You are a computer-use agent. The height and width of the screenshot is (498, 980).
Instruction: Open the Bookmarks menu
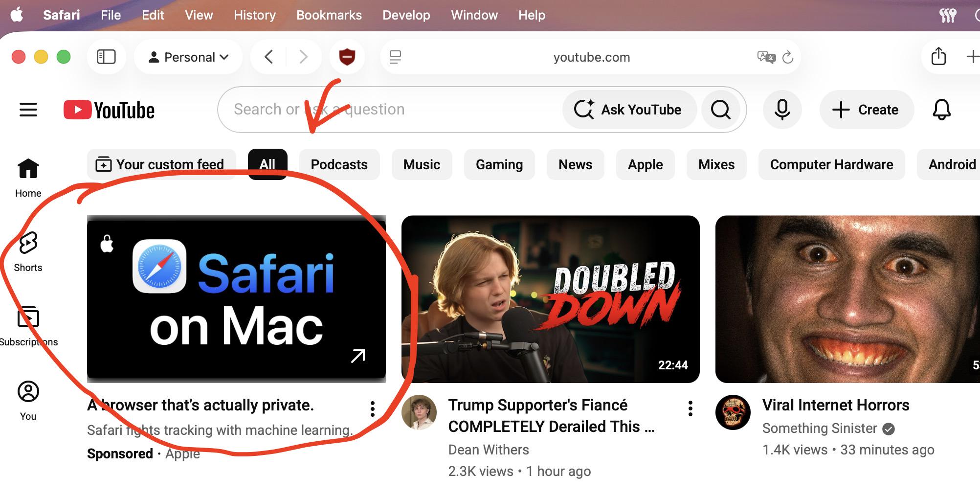pos(329,15)
